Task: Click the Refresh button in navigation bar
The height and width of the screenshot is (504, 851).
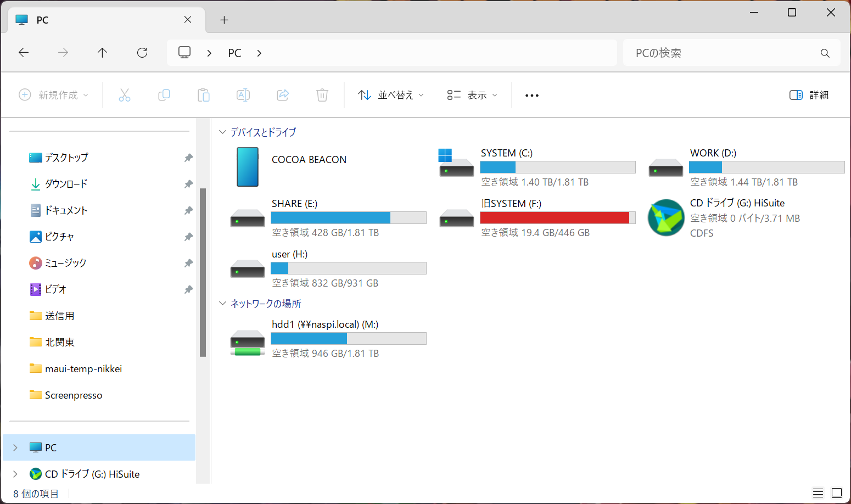Action: click(x=142, y=53)
